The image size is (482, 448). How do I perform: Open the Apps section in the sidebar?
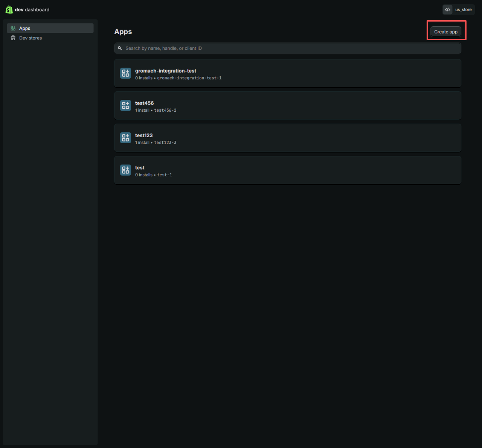tap(25, 28)
